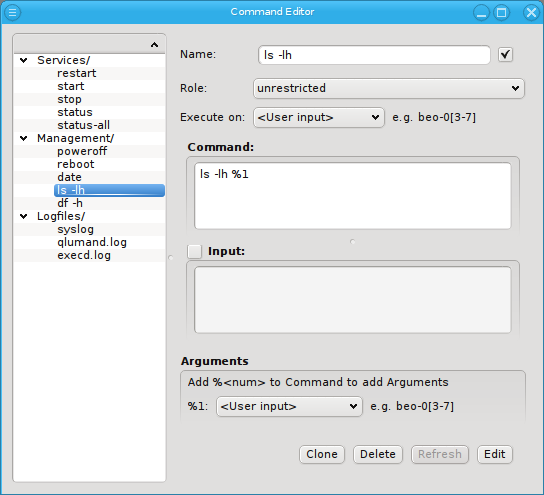Maximize the Command Editor window
The height and width of the screenshot is (495, 544).
(501, 12)
